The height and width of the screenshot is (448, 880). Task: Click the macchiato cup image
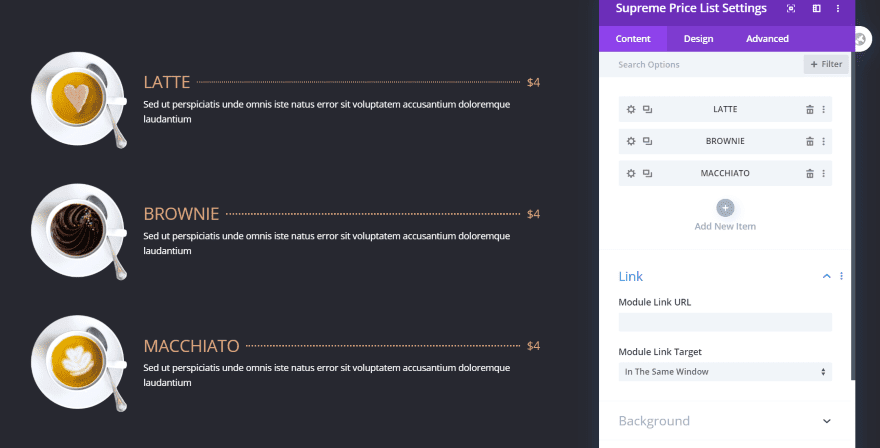point(79,363)
